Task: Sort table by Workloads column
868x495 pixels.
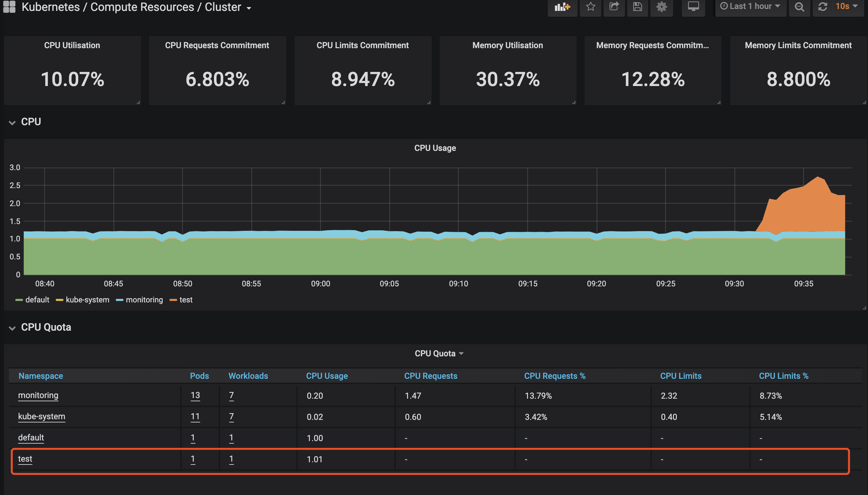Action: pos(248,376)
